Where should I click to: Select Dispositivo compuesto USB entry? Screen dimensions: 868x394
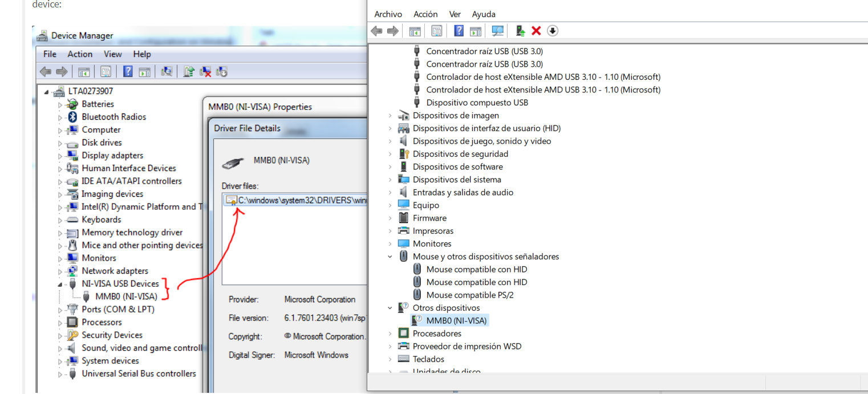477,103
